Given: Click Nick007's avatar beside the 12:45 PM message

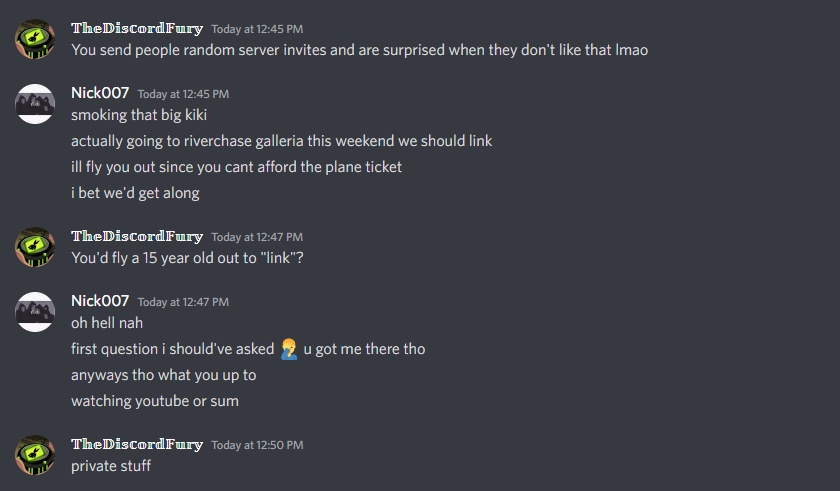Looking at the screenshot, I should [35, 104].
